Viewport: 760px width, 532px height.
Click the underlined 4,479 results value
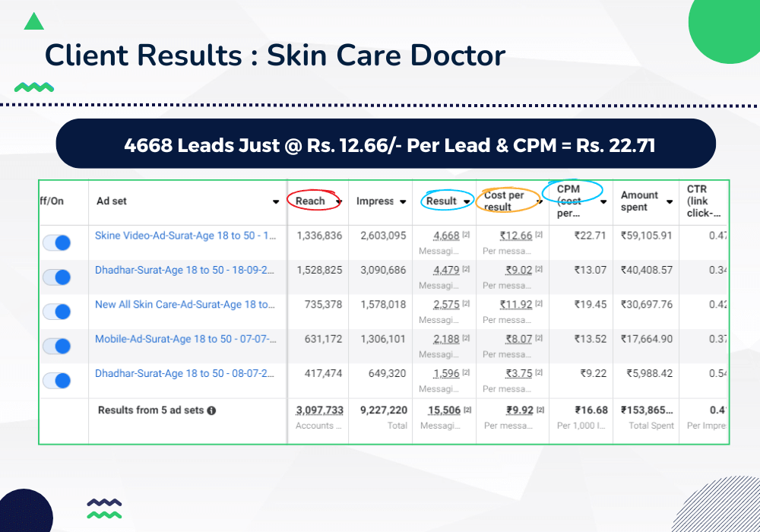click(x=446, y=270)
